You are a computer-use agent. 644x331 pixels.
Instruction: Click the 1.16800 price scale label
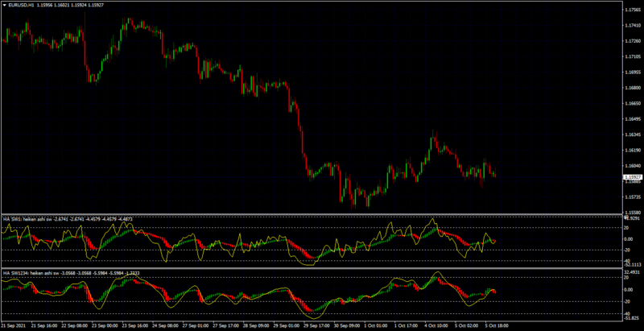pyautogui.click(x=633, y=88)
